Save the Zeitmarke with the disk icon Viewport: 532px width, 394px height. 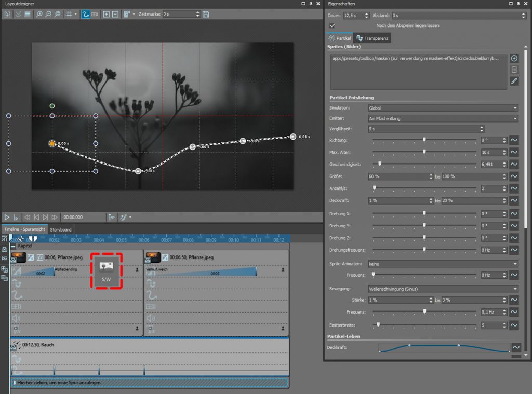pos(206,14)
